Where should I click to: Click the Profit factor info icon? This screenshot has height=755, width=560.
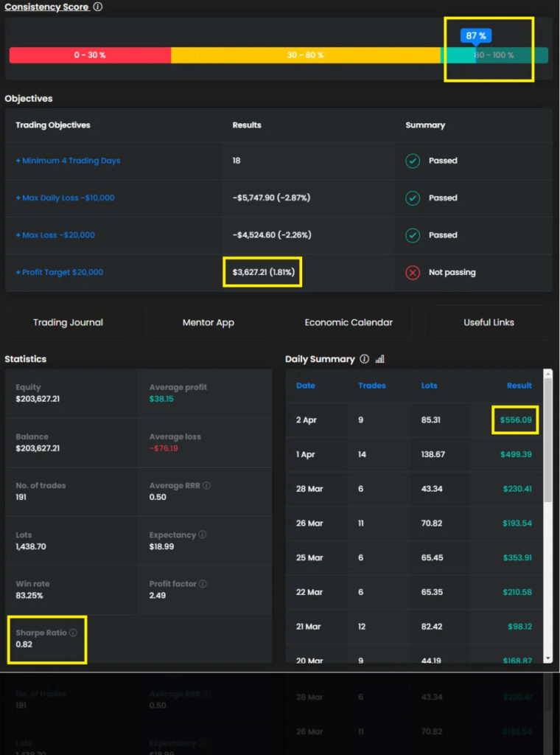point(203,584)
